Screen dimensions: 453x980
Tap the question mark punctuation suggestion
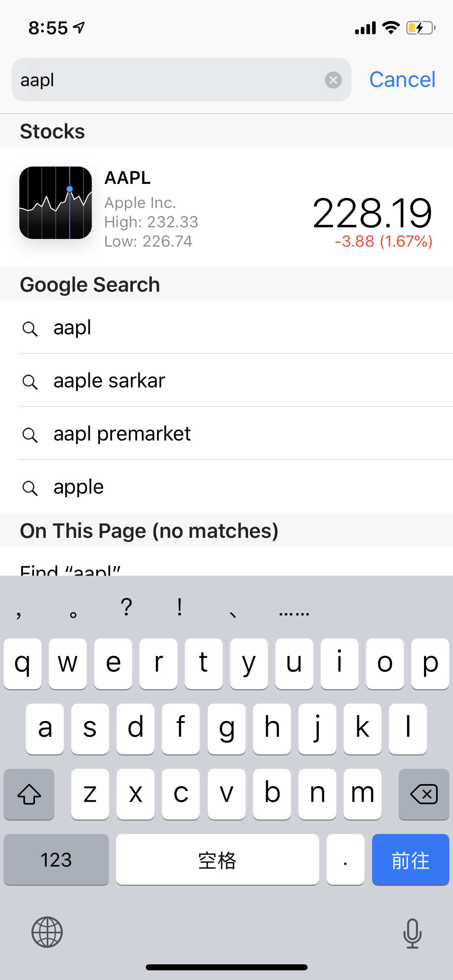126,607
